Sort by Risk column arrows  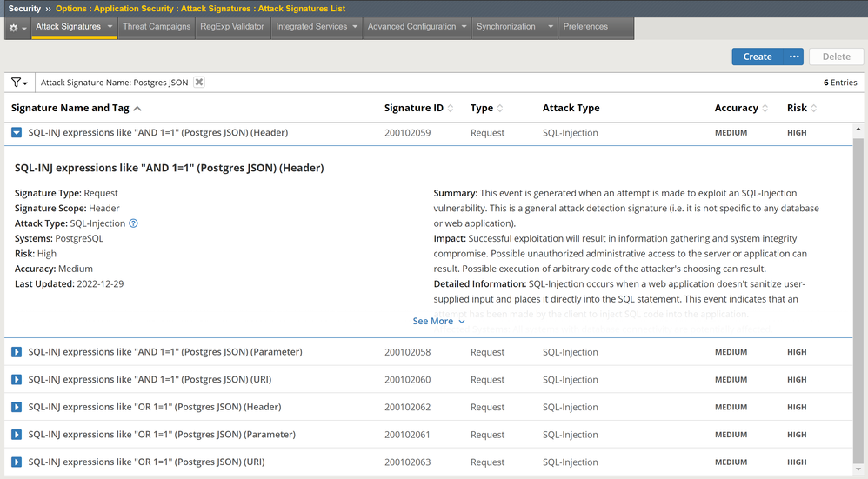coord(814,109)
